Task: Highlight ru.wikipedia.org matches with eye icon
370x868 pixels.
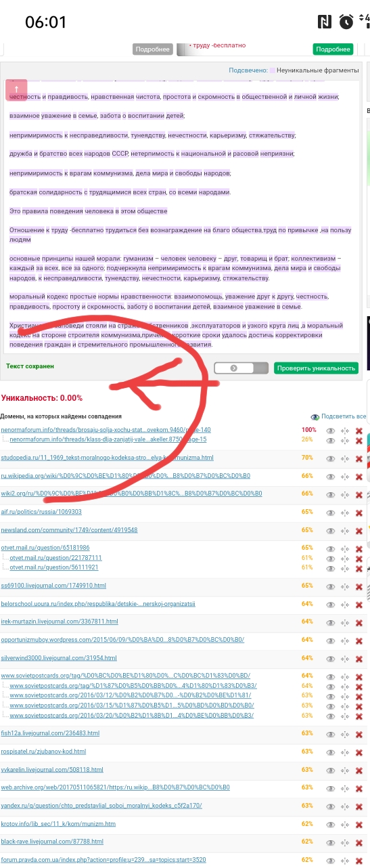Action: pyautogui.click(x=331, y=476)
